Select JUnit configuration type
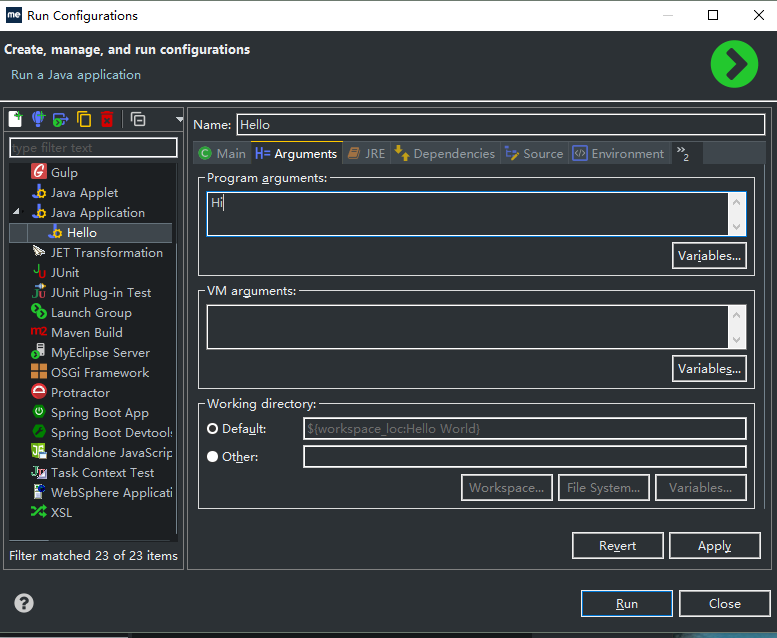 click(64, 272)
